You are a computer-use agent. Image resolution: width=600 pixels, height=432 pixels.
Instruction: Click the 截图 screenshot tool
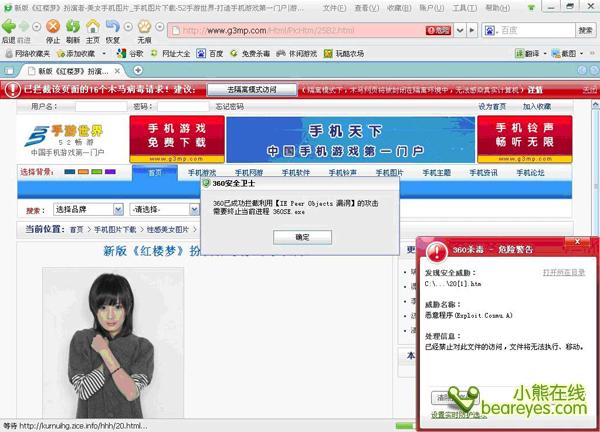[x=564, y=54]
